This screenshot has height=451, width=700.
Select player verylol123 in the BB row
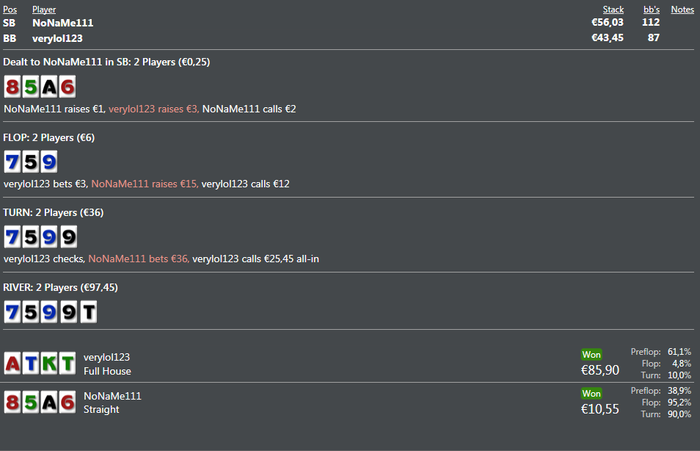56,38
